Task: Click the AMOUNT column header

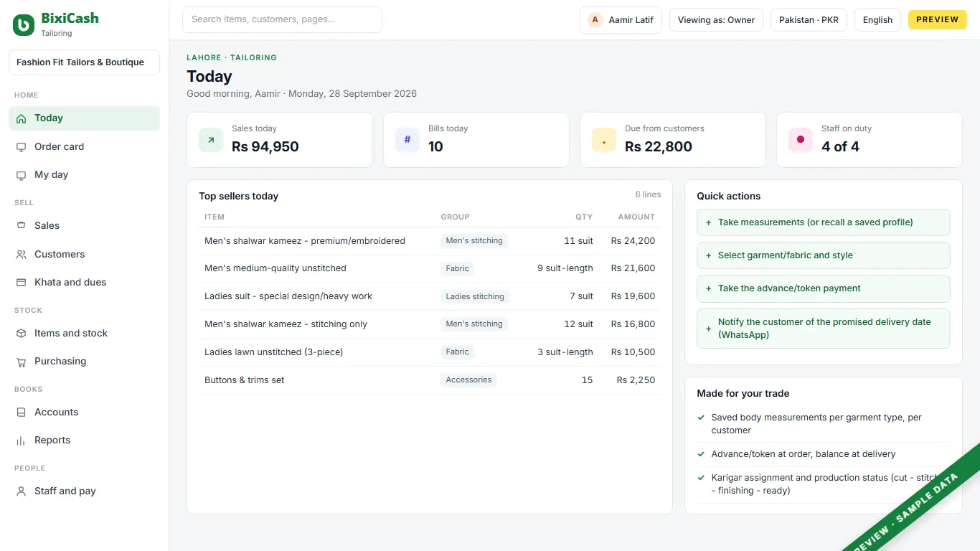Action: [636, 217]
